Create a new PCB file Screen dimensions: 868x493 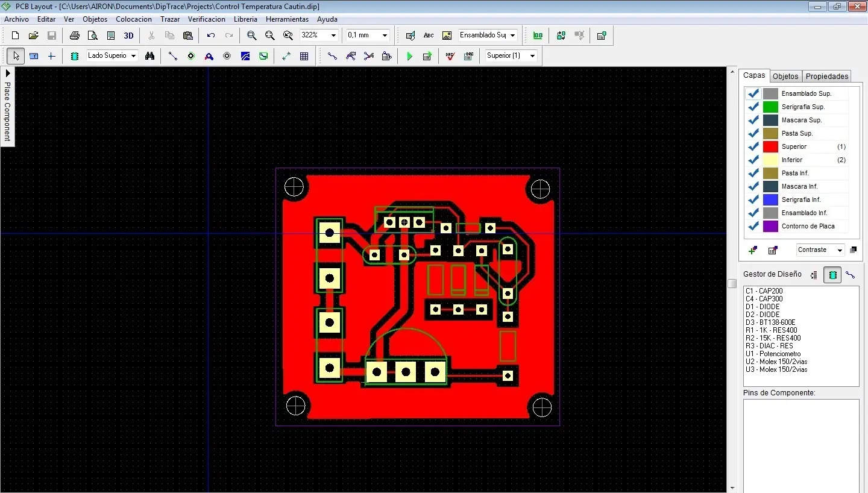point(16,36)
